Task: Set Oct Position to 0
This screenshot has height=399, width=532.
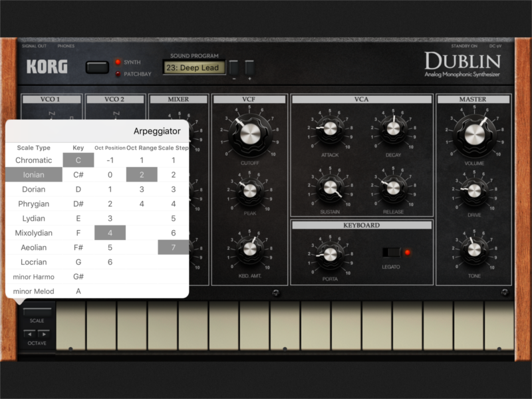Action: 110,175
